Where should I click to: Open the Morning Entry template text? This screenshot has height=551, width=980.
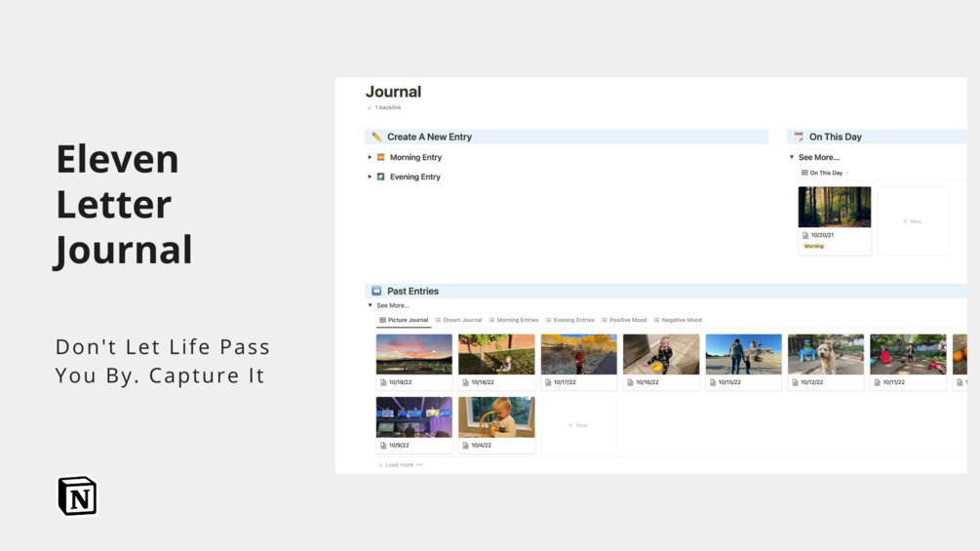click(415, 157)
